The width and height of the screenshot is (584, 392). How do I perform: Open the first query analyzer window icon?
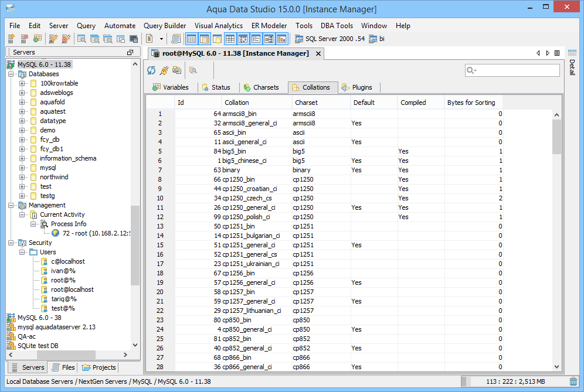click(x=82, y=38)
